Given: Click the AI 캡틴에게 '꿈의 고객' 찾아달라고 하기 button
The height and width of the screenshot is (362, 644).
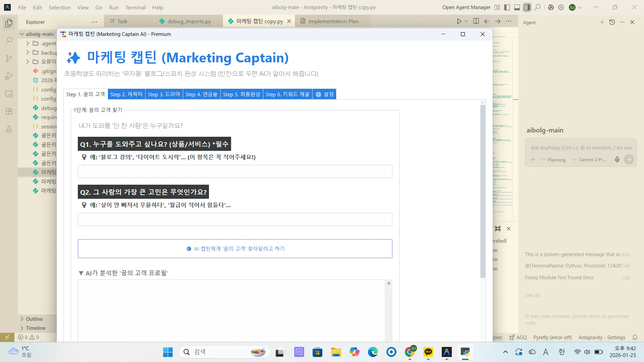Looking at the screenshot, I should tap(235, 249).
